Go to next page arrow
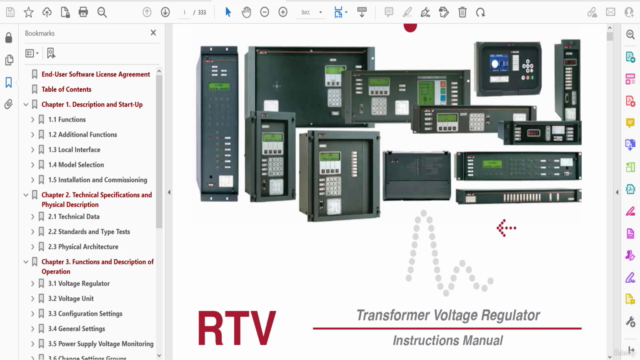Screen dimensions: 640x360 pos(165,12)
